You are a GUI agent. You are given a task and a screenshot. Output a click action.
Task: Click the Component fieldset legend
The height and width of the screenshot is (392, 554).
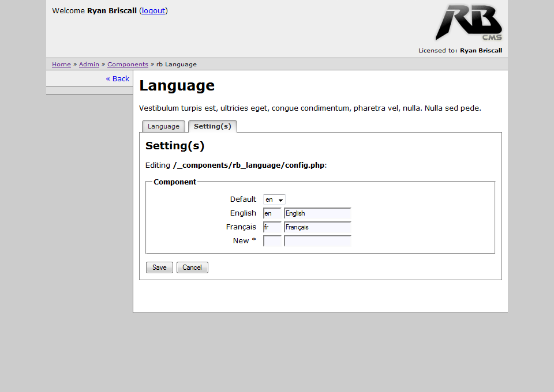(x=175, y=182)
